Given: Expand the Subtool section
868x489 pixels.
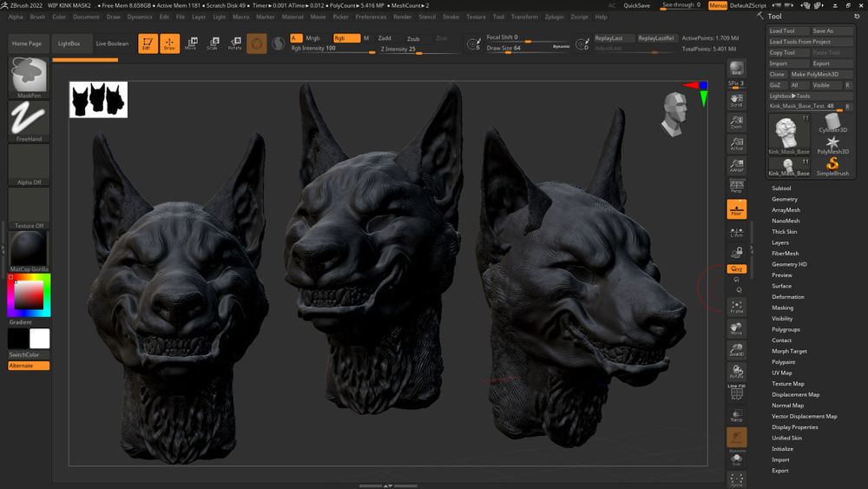Looking at the screenshot, I should point(781,188).
